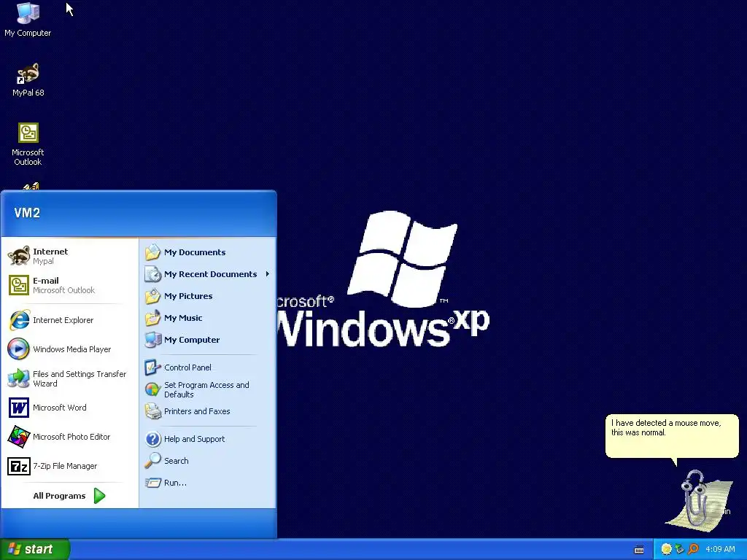Open My Music folder

(208, 318)
